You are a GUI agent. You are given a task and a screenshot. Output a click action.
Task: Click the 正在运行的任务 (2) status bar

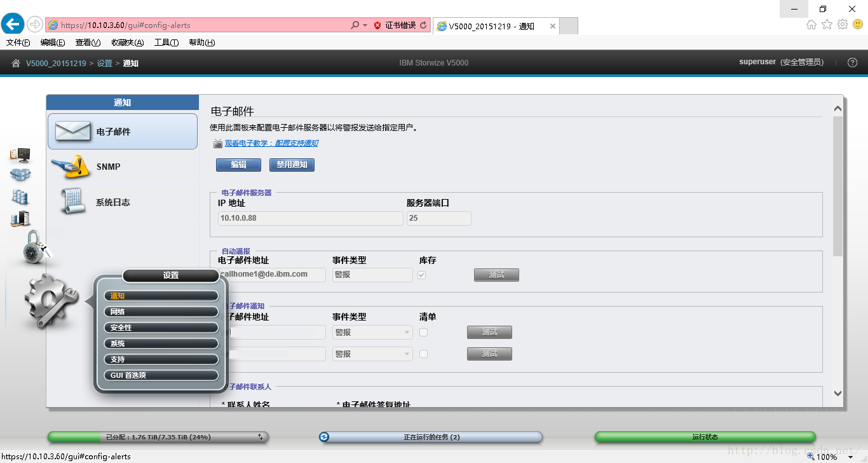coord(431,437)
